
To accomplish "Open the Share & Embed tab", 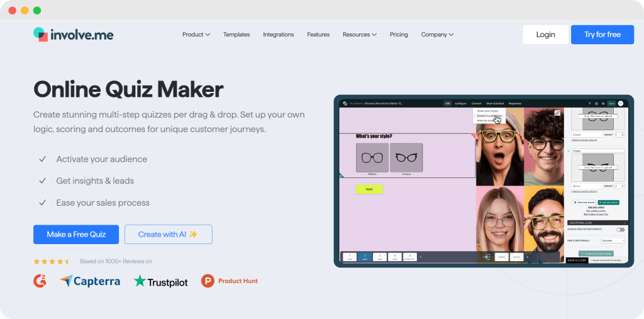I will point(495,104).
